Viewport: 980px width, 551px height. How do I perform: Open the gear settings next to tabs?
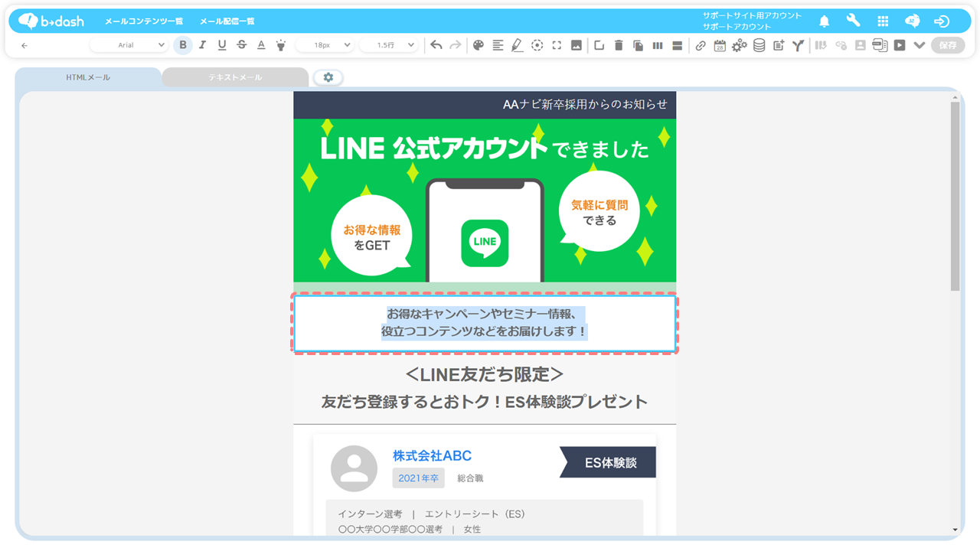pyautogui.click(x=328, y=77)
